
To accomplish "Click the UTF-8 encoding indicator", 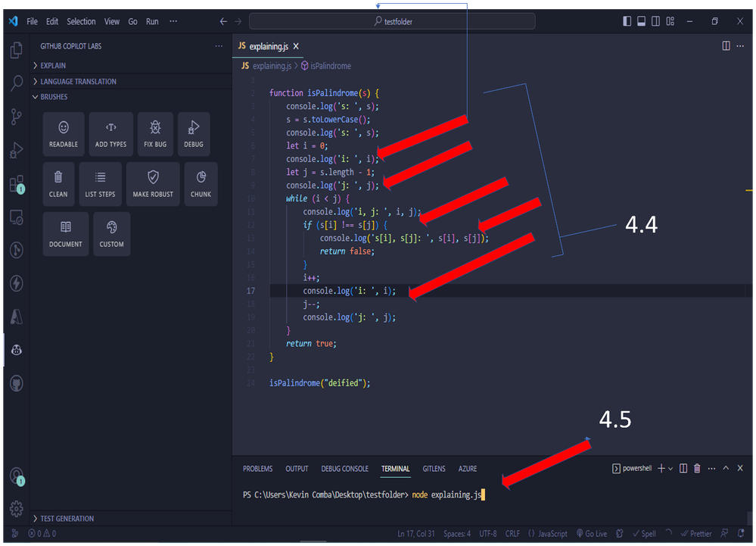I will tap(488, 533).
